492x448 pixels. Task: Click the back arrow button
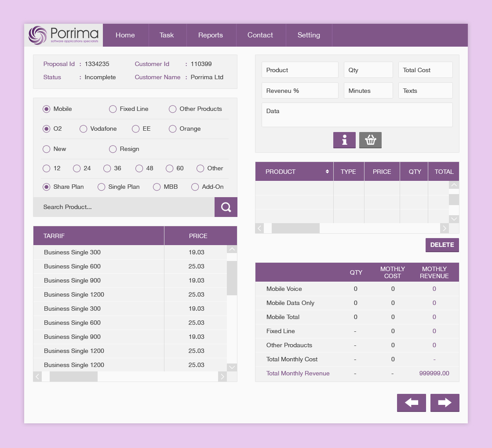pyautogui.click(x=412, y=403)
